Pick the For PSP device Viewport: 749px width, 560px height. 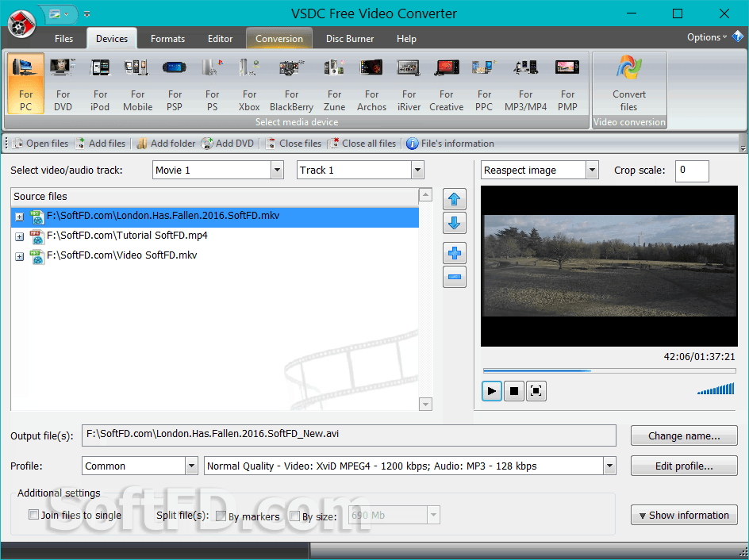175,83
